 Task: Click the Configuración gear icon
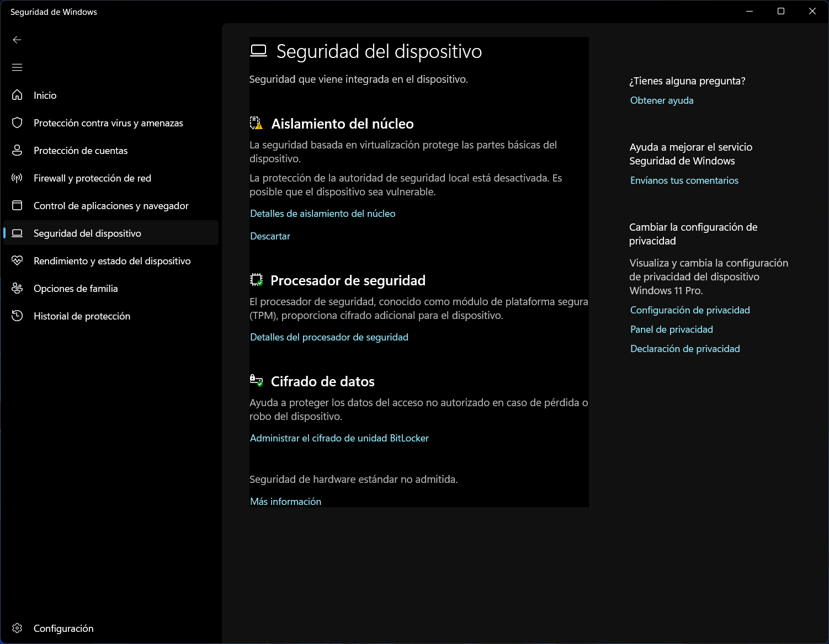point(17,628)
